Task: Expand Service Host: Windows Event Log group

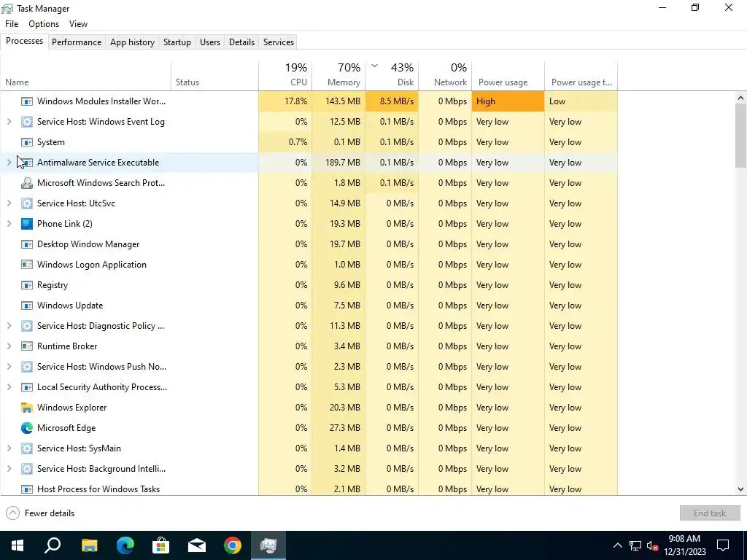Action: (9, 122)
